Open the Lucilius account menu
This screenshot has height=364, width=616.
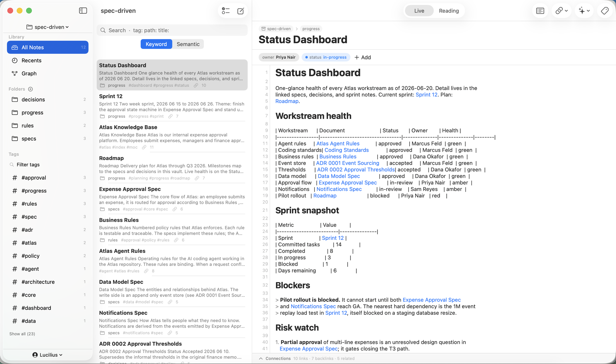coord(48,355)
